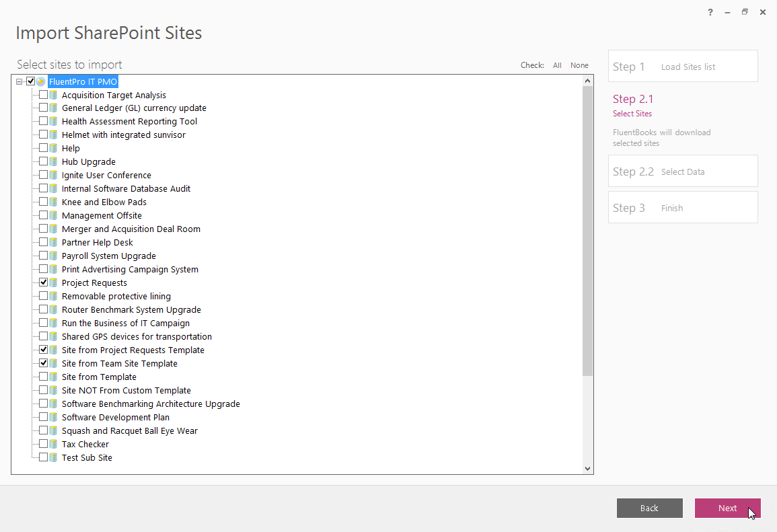Viewport: 777px width, 532px height.
Task: Click the scrollbar down arrow in sites list
Action: click(588, 469)
